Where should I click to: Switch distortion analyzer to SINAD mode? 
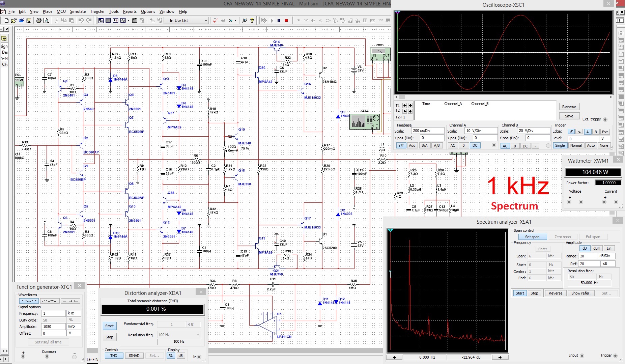(134, 356)
